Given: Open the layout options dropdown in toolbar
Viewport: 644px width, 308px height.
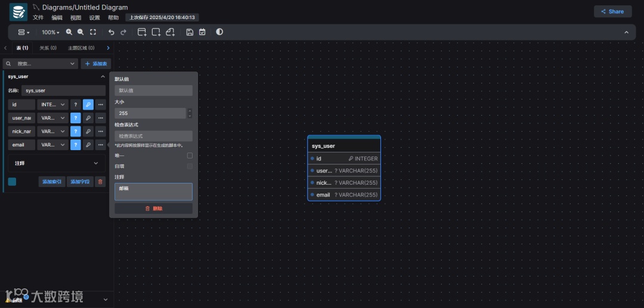Looking at the screenshot, I should click(x=23, y=32).
